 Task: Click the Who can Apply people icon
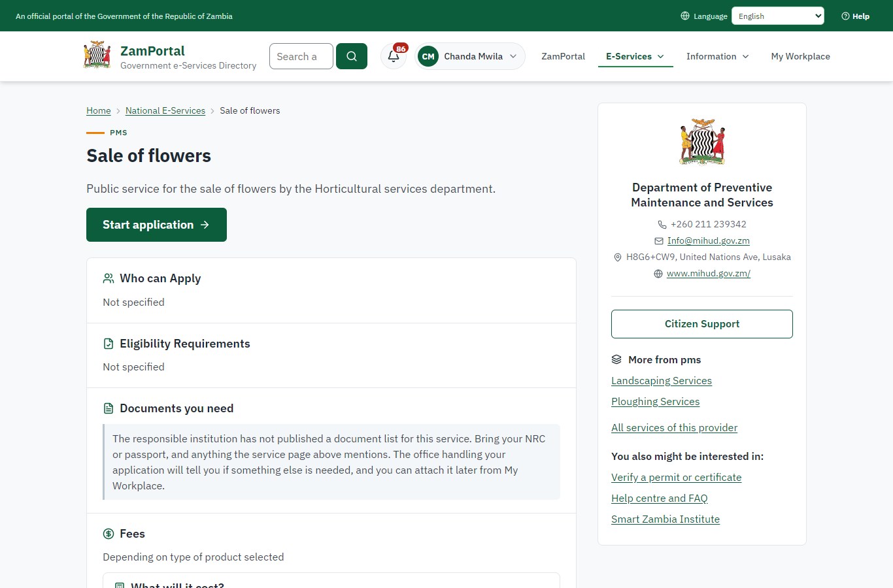point(109,278)
